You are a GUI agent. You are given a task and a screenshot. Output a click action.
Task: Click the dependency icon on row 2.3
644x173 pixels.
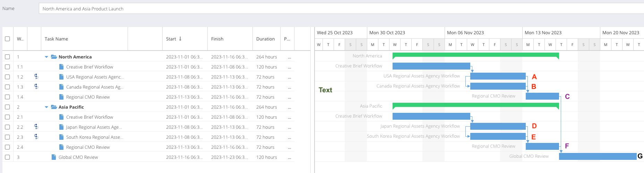tap(36, 137)
